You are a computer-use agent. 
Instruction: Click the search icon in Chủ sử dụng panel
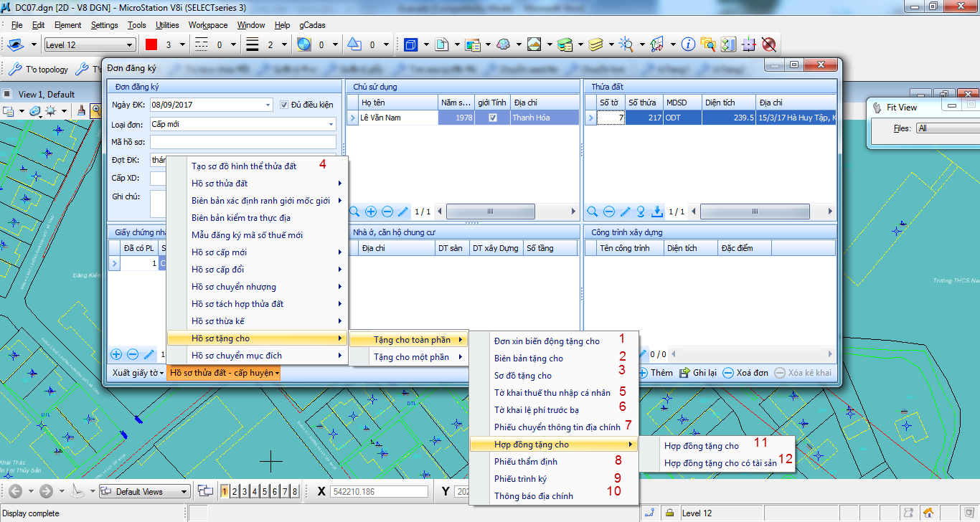point(354,212)
